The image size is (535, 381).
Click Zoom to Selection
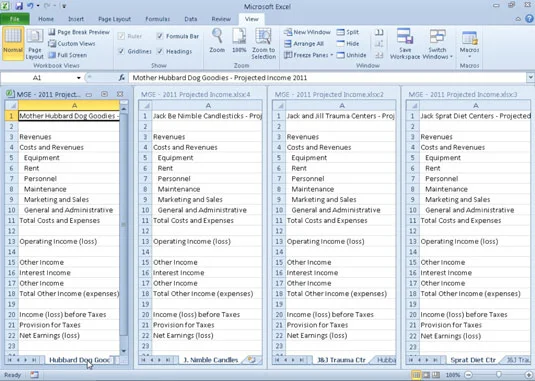point(263,44)
